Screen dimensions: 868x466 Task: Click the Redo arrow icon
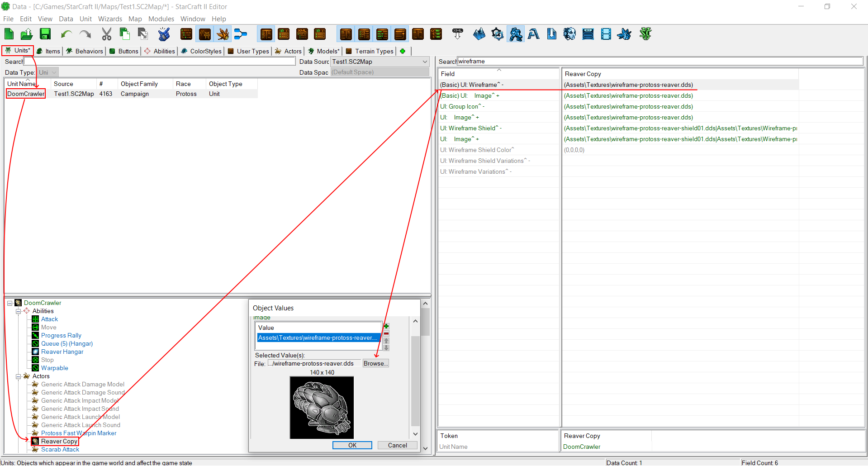click(x=85, y=34)
